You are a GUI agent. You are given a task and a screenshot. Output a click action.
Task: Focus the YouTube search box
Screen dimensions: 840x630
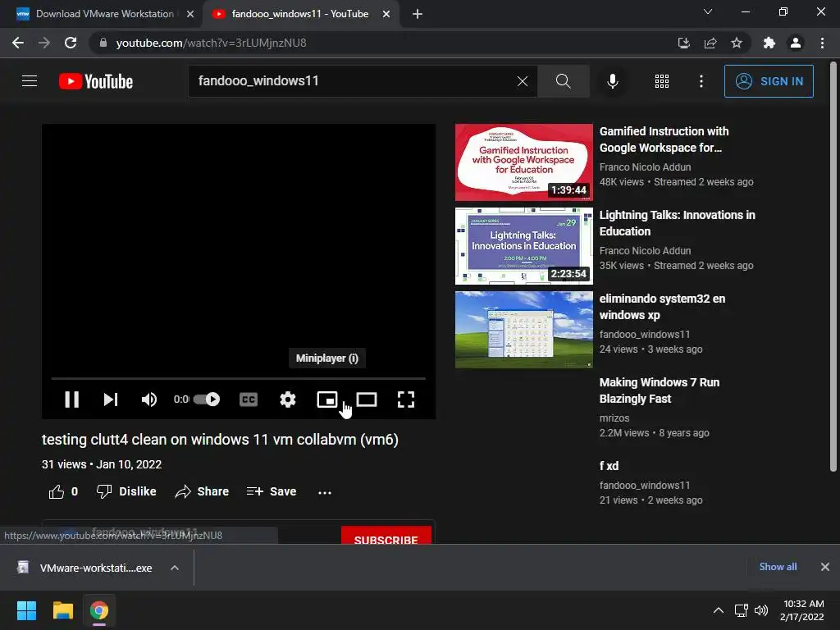point(354,81)
